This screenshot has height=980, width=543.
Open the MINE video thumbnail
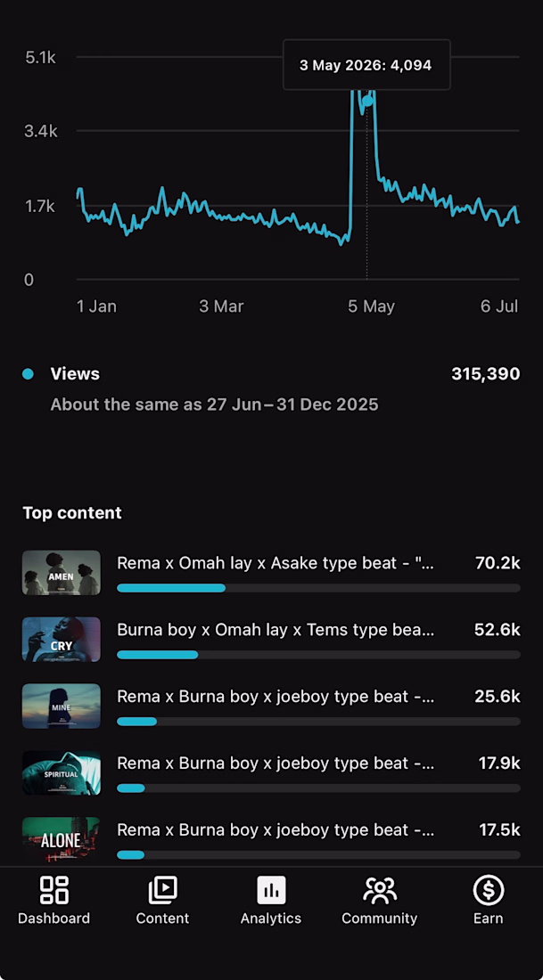pyautogui.click(x=62, y=706)
